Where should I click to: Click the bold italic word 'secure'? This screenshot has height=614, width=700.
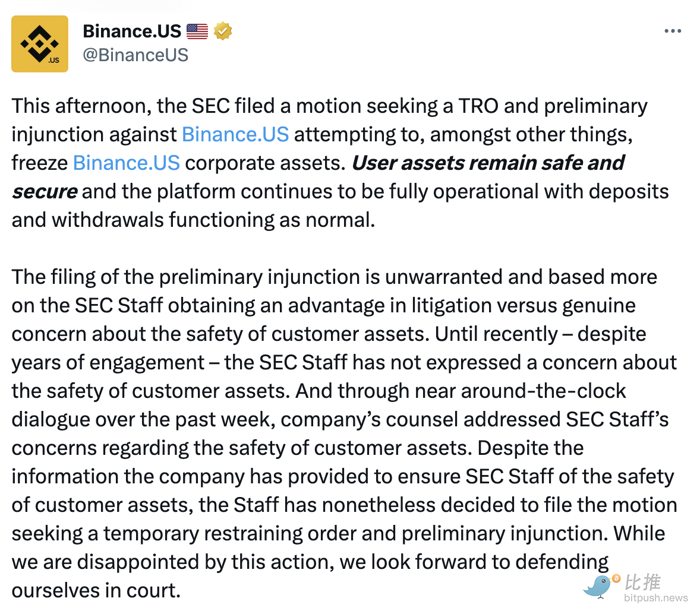(45, 192)
